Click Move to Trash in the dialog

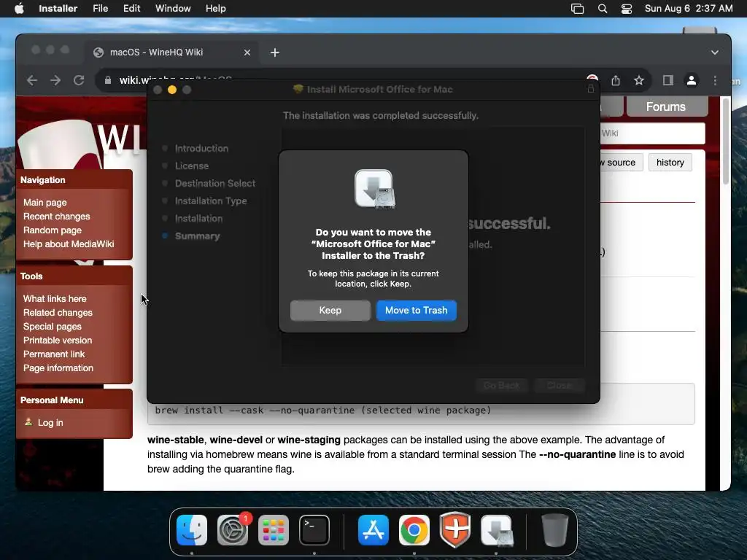(416, 311)
